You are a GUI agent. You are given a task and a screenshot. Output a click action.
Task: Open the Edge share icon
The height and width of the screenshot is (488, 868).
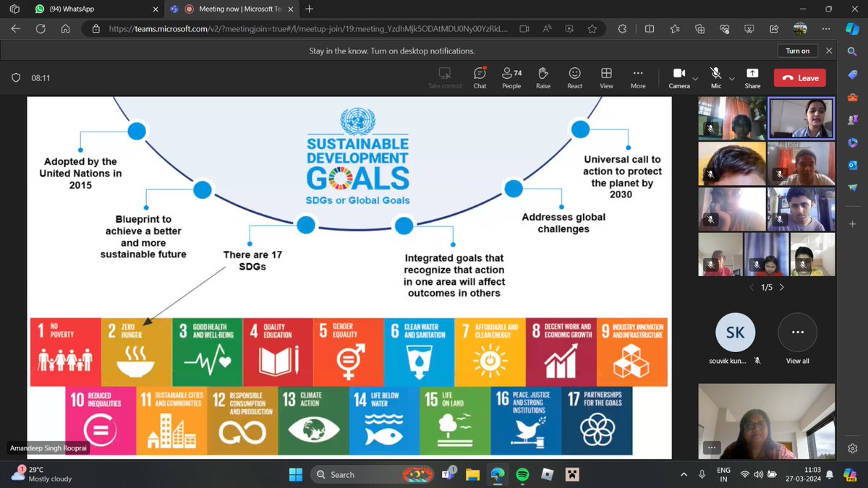click(775, 29)
